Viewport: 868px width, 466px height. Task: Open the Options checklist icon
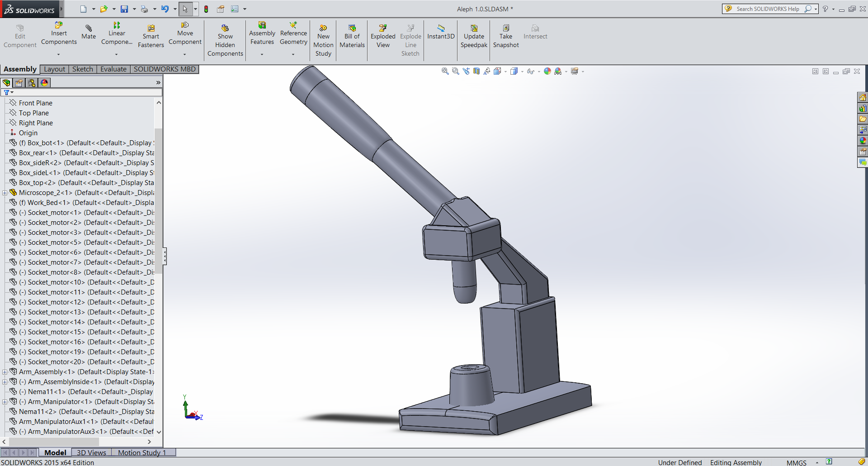[x=235, y=9]
